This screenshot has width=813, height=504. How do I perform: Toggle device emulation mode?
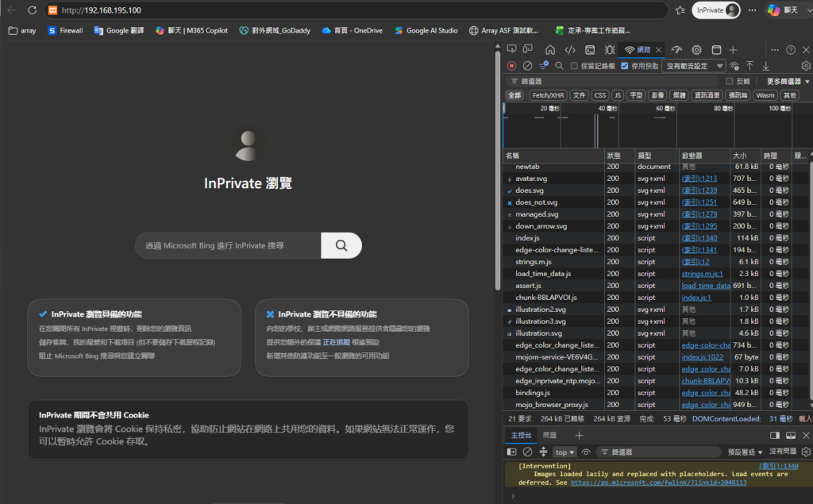pyautogui.click(x=528, y=49)
